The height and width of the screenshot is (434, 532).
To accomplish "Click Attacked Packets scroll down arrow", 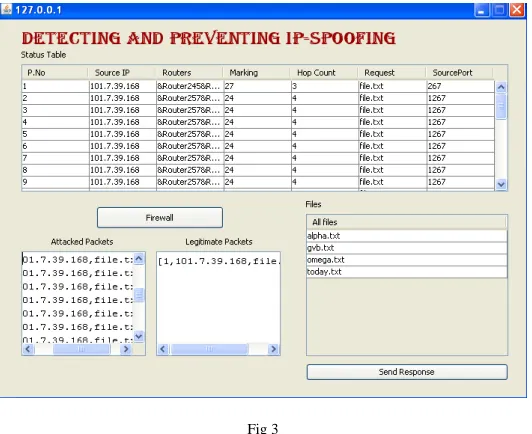I will 139,336.
